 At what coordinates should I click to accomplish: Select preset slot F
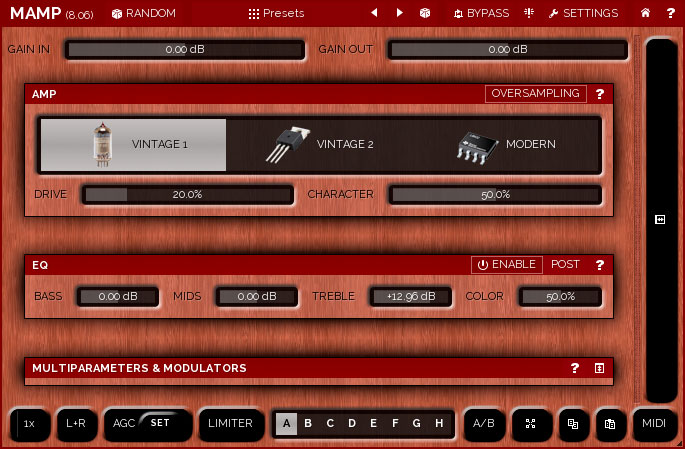[x=395, y=423]
